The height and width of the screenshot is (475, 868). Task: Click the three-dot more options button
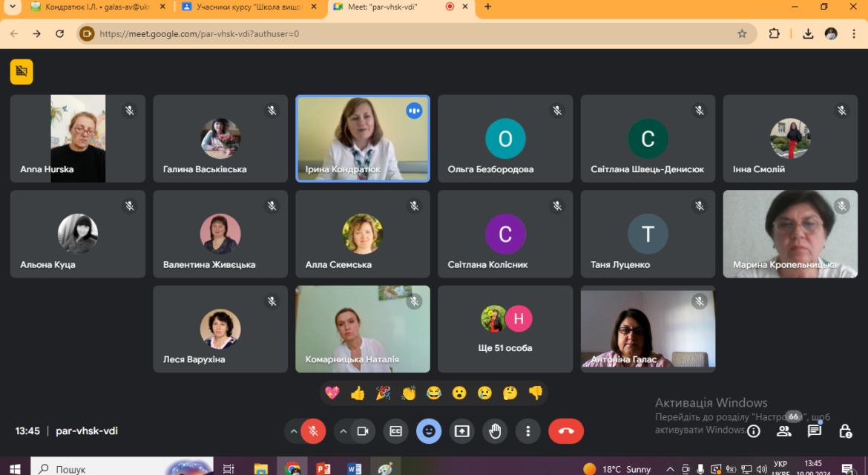coord(528,431)
